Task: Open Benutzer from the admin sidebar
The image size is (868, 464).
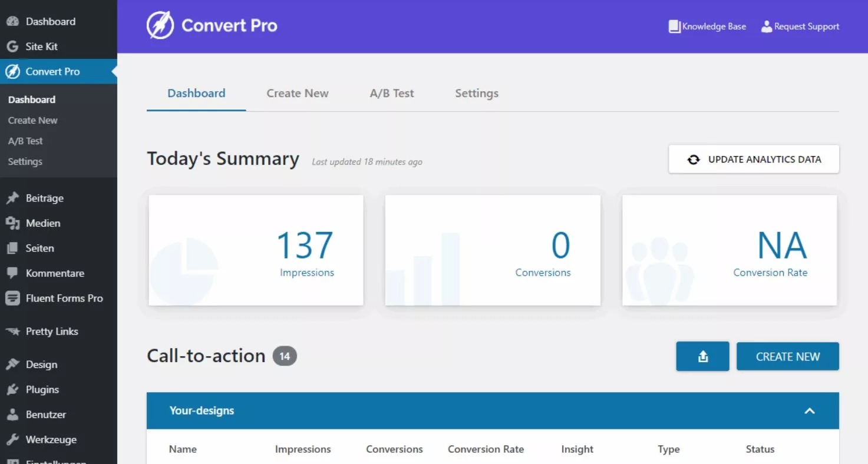Action: pyautogui.click(x=12, y=415)
